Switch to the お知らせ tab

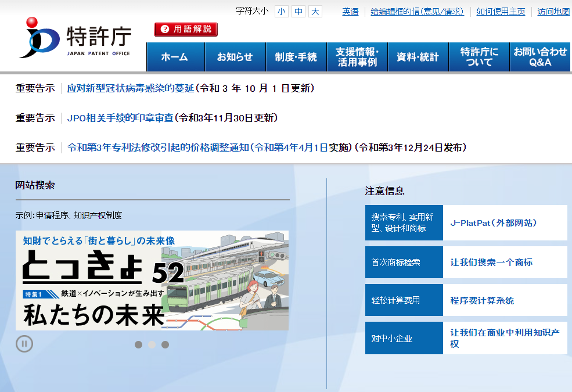click(235, 57)
